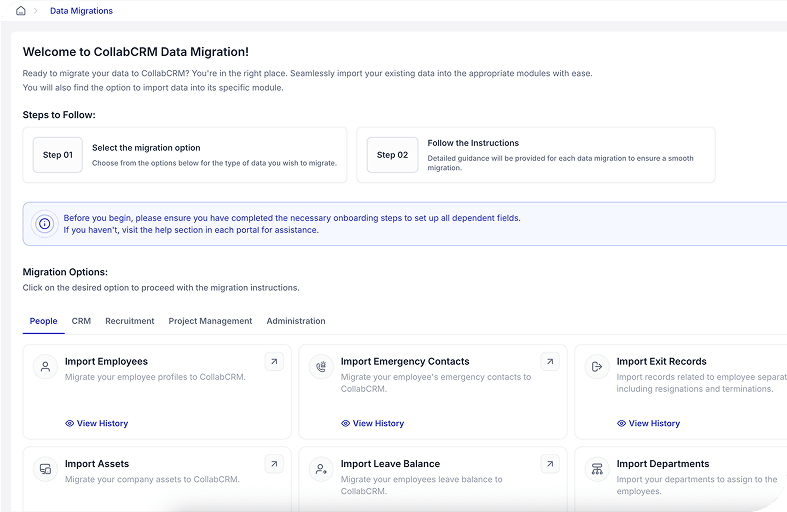Open Import Emergency Contacts arrow icon
Screen dimensions: 787x512
549,362
